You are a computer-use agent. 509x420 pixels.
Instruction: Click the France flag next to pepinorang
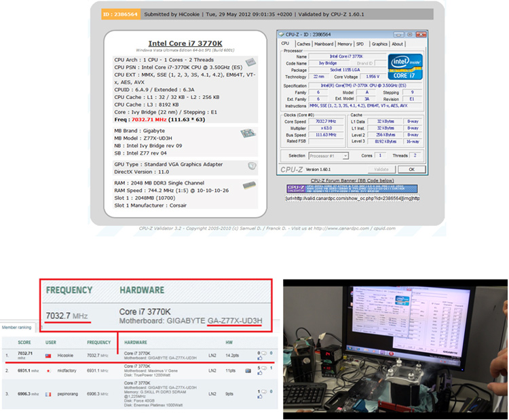(x=48, y=394)
